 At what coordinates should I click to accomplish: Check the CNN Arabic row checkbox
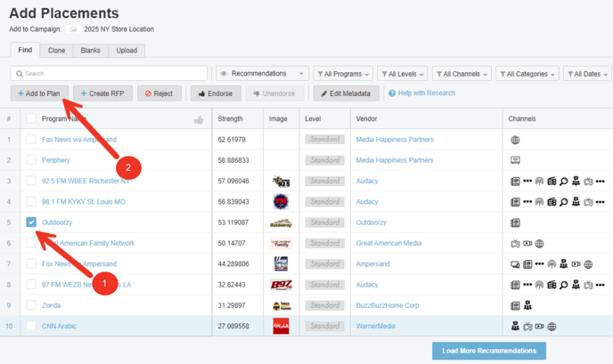(31, 326)
